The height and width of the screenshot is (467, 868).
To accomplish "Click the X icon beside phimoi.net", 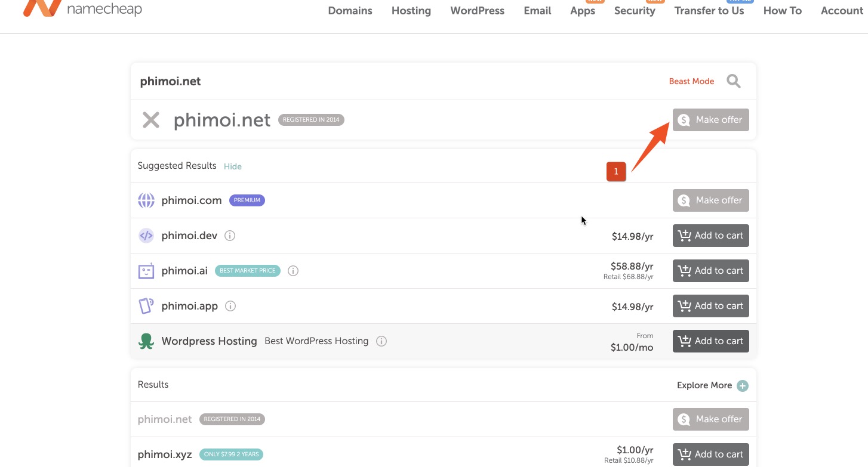I will [x=151, y=120].
